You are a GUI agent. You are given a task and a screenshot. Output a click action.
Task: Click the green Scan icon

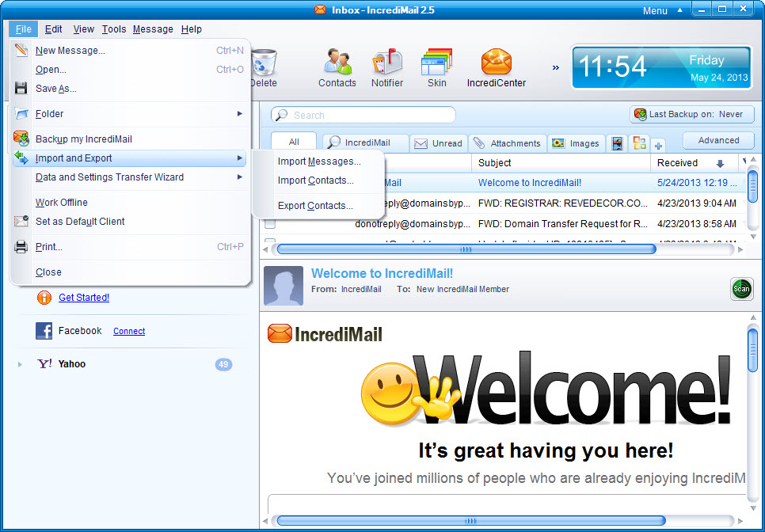click(x=741, y=289)
